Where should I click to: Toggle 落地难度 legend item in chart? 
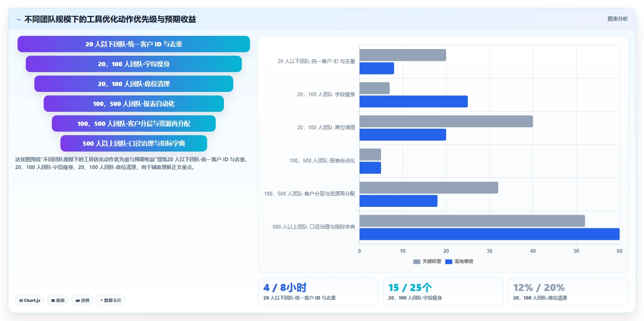(459, 261)
